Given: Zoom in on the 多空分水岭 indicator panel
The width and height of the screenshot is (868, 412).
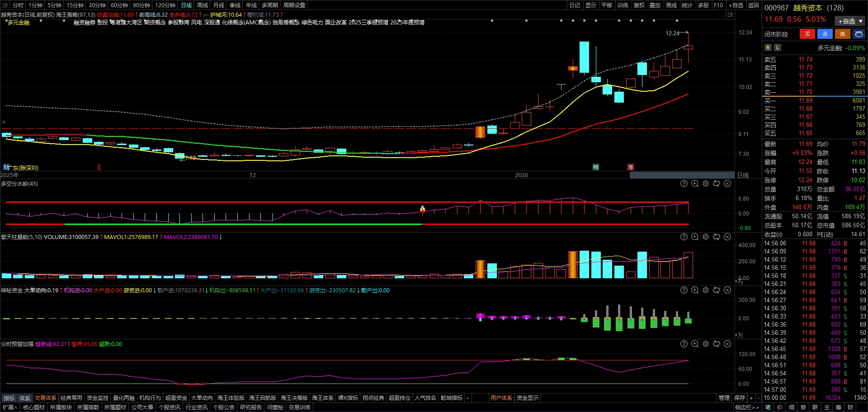Looking at the screenshot, I should coord(695,183).
